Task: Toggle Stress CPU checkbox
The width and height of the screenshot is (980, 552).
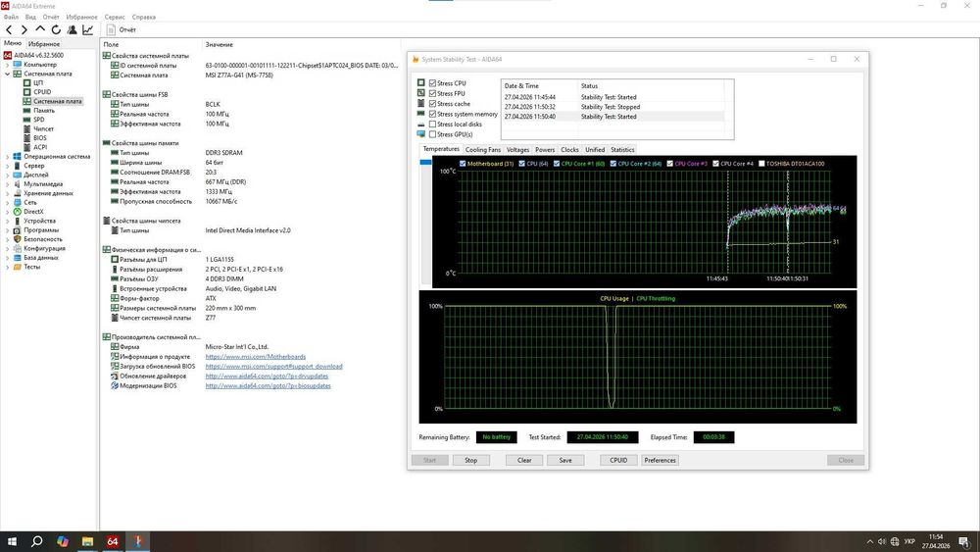Action: click(432, 83)
